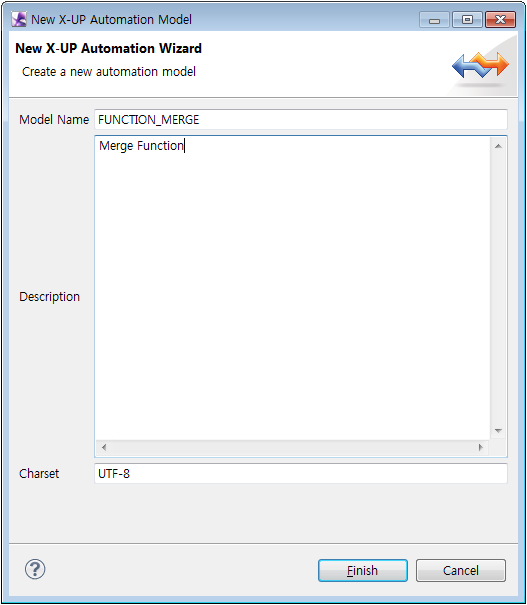Click the Description scroll down arrow
Screen dimensions: 527x605
click(x=498, y=431)
